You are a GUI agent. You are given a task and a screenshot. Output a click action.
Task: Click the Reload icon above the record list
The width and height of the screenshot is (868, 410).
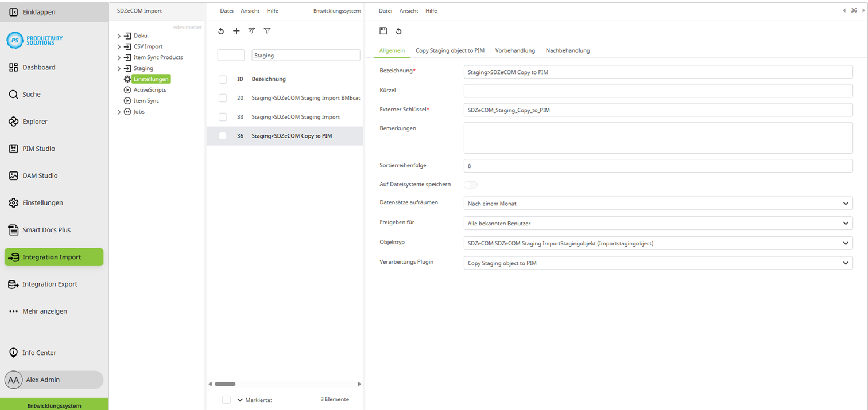[x=221, y=31]
